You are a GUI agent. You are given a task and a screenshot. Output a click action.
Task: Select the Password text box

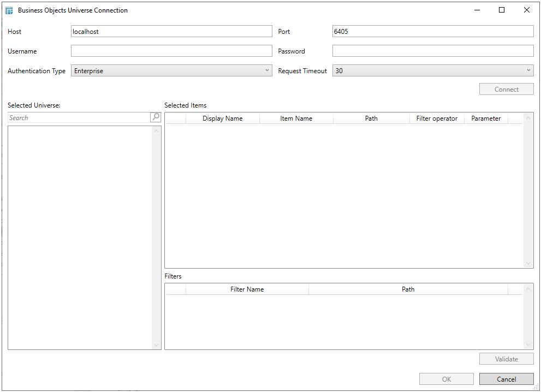pyautogui.click(x=433, y=51)
